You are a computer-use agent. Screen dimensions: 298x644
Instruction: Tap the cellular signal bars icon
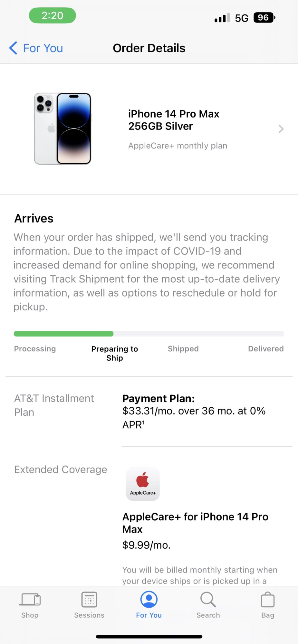click(x=222, y=18)
